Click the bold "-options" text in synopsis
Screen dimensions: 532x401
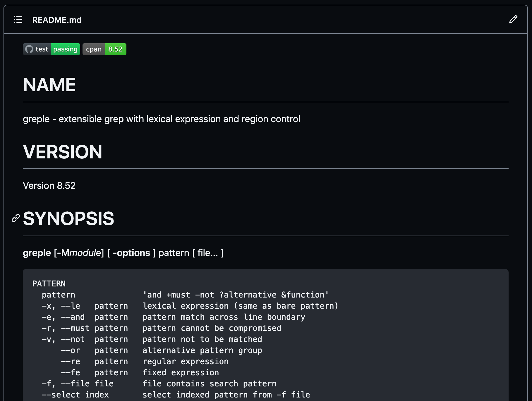(131, 253)
